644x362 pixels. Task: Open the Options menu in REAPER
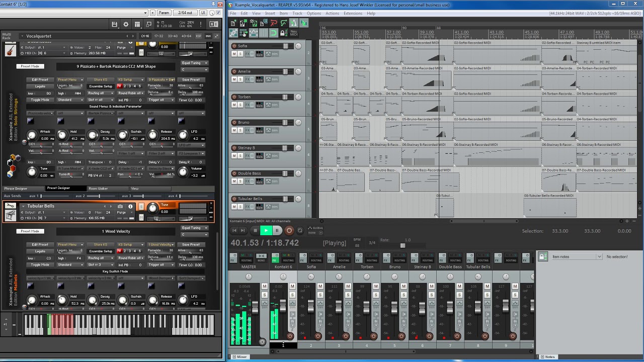pos(314,14)
